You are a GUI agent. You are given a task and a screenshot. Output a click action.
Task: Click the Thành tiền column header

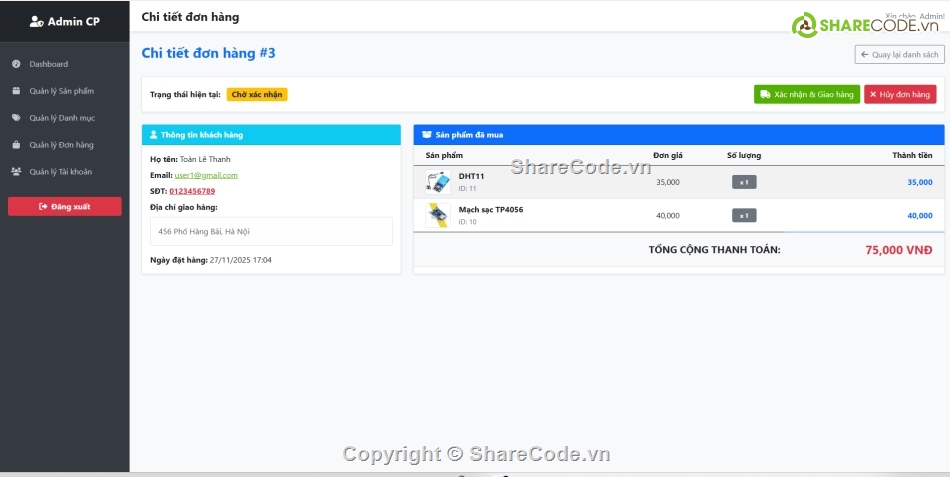pyautogui.click(x=912, y=155)
